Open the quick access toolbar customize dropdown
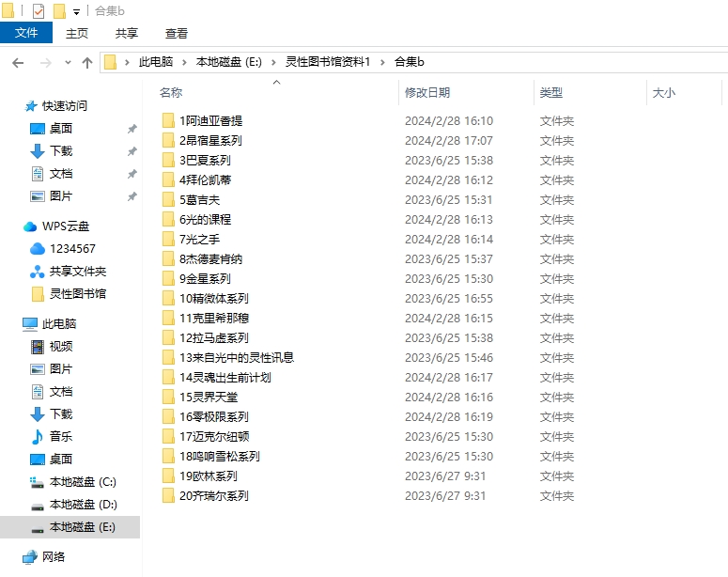Viewport: 728px width, 577px height. (77, 12)
